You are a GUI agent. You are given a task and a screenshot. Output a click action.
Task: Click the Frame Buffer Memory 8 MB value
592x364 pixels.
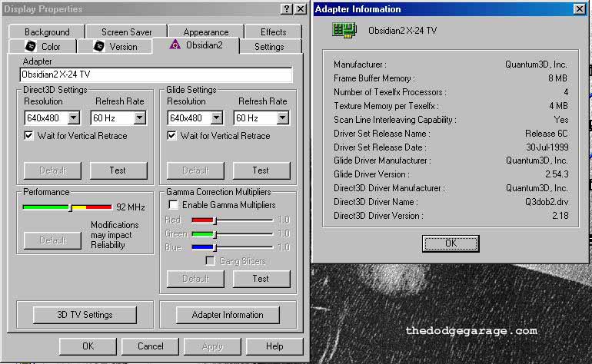[557, 78]
